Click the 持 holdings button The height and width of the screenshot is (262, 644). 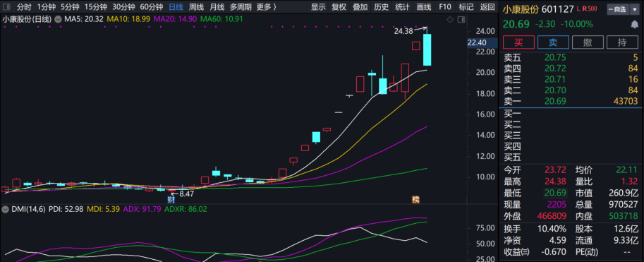tap(622, 42)
